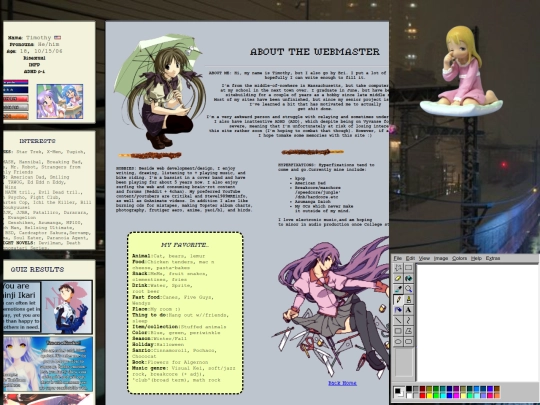540x405 pixels.
Task: Select the Rounded Rectangle shape tool
Action: point(408,342)
